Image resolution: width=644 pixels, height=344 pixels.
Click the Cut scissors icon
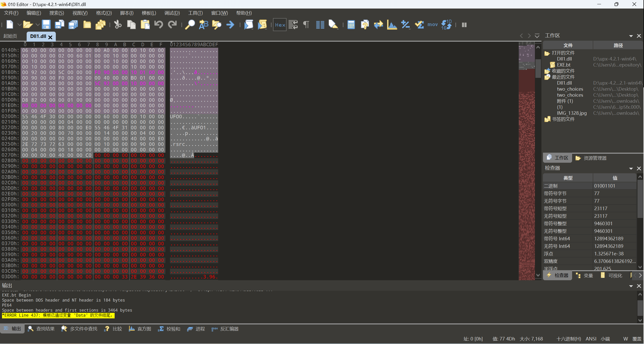click(x=118, y=25)
